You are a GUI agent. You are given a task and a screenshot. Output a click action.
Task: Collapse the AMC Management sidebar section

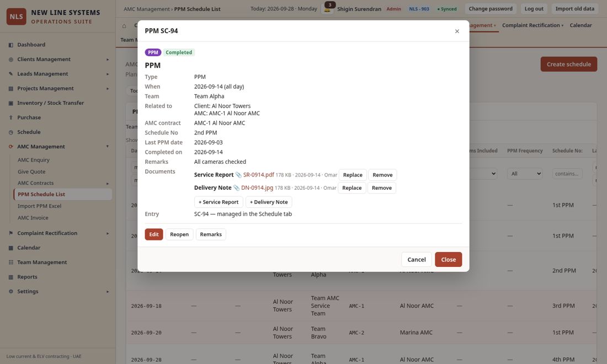coord(108,147)
